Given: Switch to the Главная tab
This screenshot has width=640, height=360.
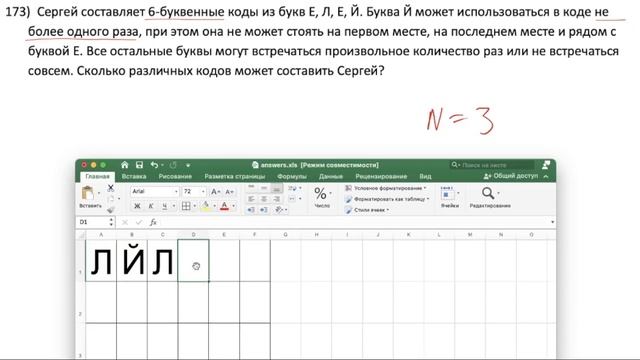Looking at the screenshot, I should pyautogui.click(x=98, y=176).
